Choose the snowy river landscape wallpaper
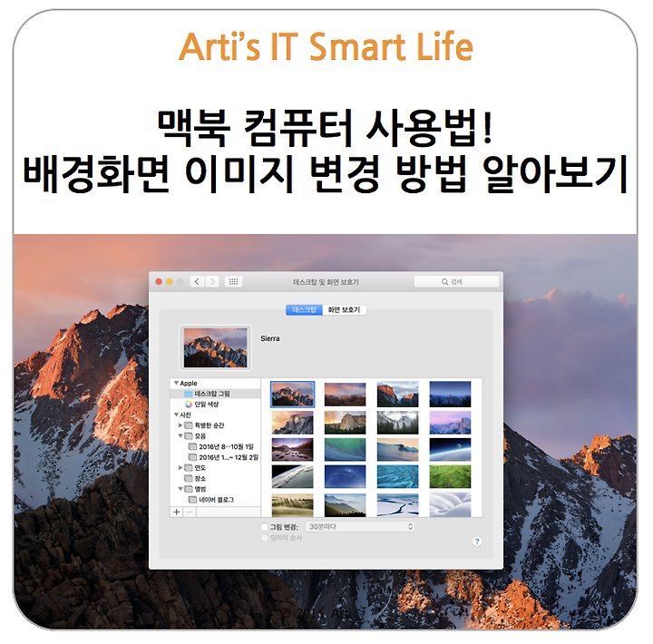The height and width of the screenshot is (644, 653). pyautogui.click(x=398, y=505)
